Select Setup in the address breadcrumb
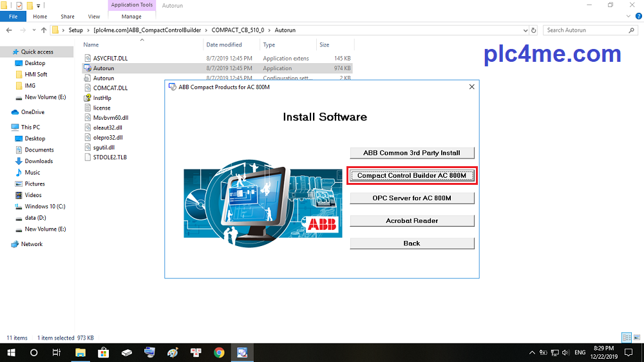This screenshot has height=362, width=644. pos(75,30)
